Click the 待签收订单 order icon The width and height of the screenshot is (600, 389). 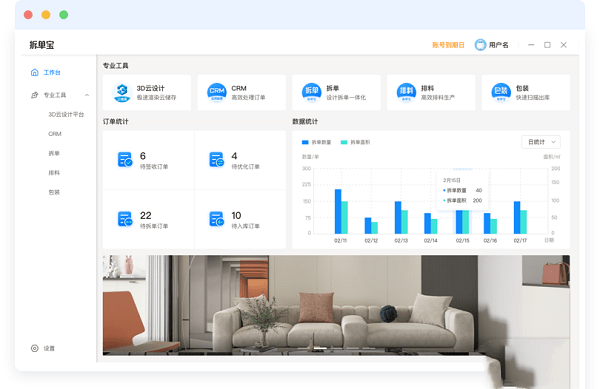coord(125,160)
